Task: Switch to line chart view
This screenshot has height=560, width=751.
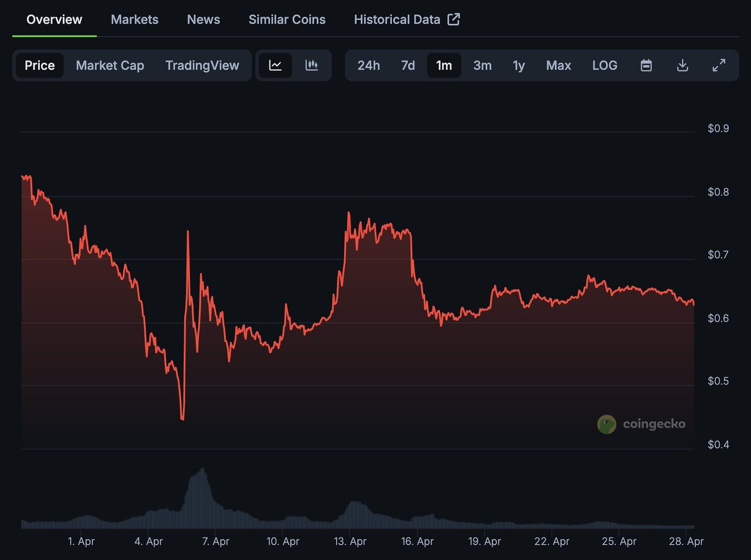Action: (275, 65)
